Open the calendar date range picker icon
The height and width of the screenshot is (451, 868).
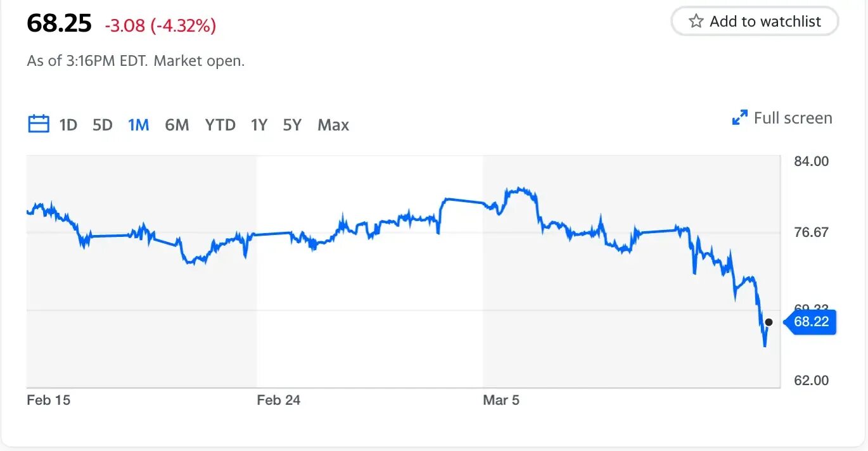(39, 124)
